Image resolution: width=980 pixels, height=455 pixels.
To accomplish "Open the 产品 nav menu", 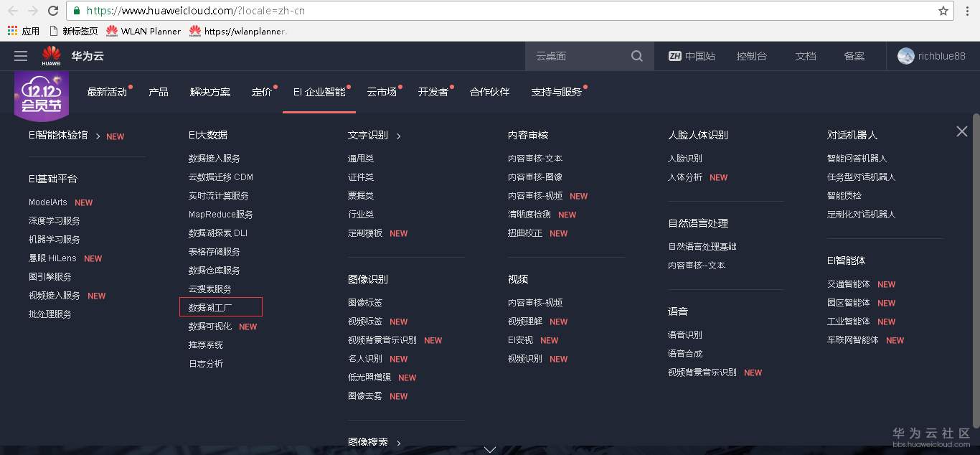I will click(x=159, y=92).
